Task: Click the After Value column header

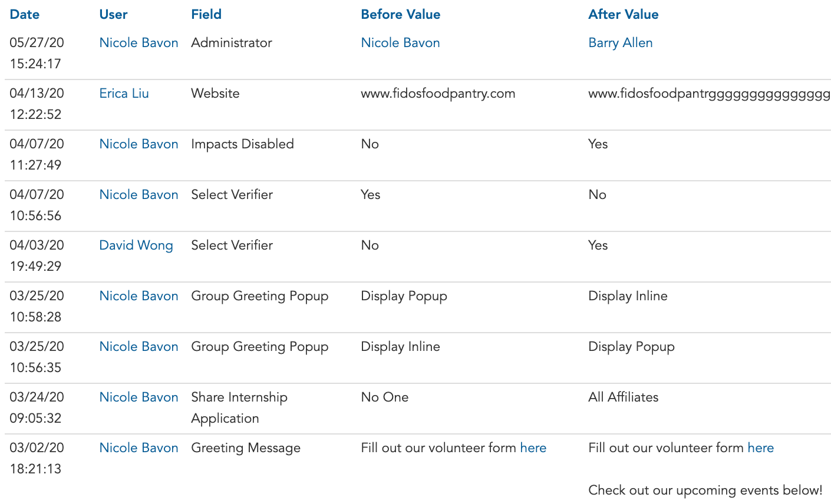Action: pos(624,14)
